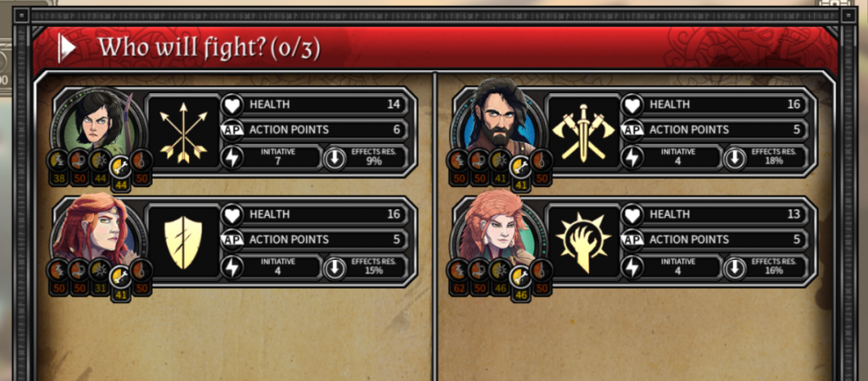The height and width of the screenshot is (381, 868).
Task: Select the red-haired healer character portrait
Action: tap(495, 229)
